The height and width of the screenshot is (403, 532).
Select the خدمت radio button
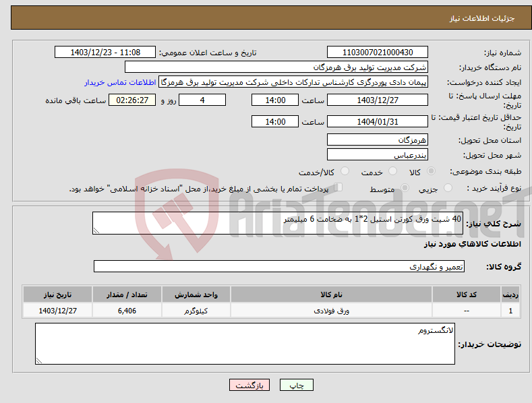392,171
